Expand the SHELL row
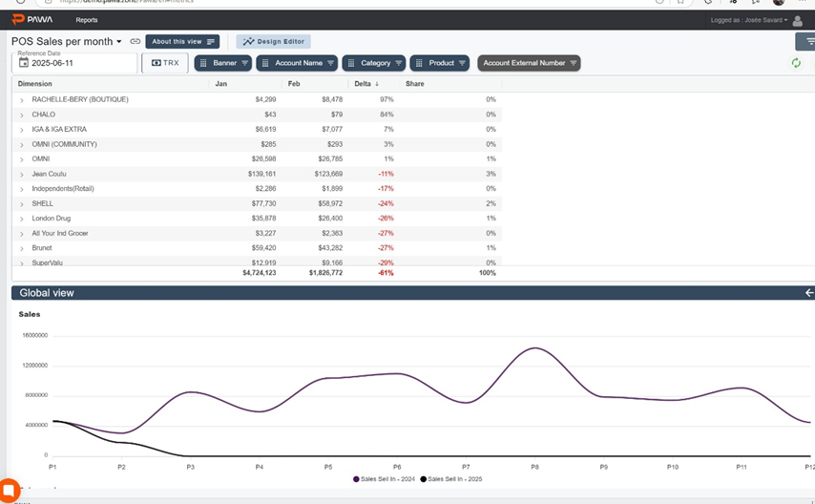 tap(22, 204)
